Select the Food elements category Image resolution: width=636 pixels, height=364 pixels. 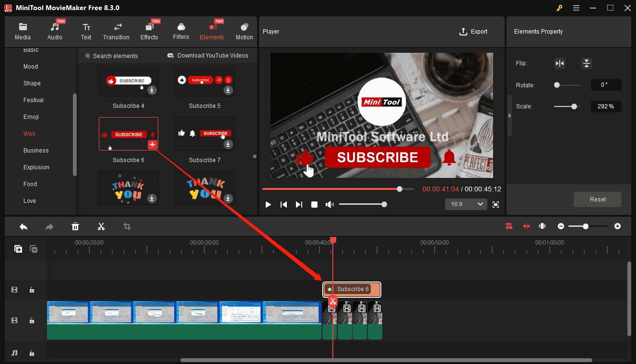click(x=30, y=184)
